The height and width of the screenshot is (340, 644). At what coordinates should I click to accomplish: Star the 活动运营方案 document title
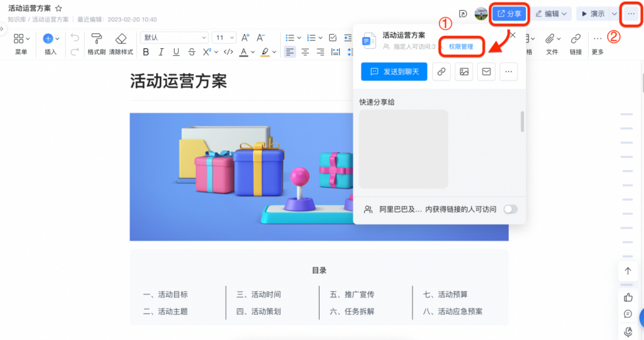58,8
